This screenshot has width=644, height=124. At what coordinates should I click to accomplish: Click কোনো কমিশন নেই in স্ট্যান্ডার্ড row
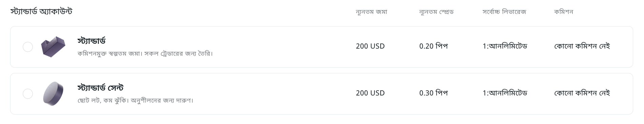(582, 46)
